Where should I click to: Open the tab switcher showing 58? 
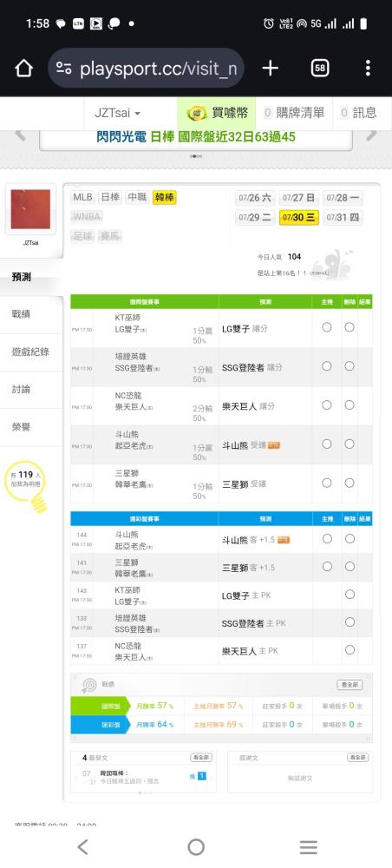pos(319,68)
